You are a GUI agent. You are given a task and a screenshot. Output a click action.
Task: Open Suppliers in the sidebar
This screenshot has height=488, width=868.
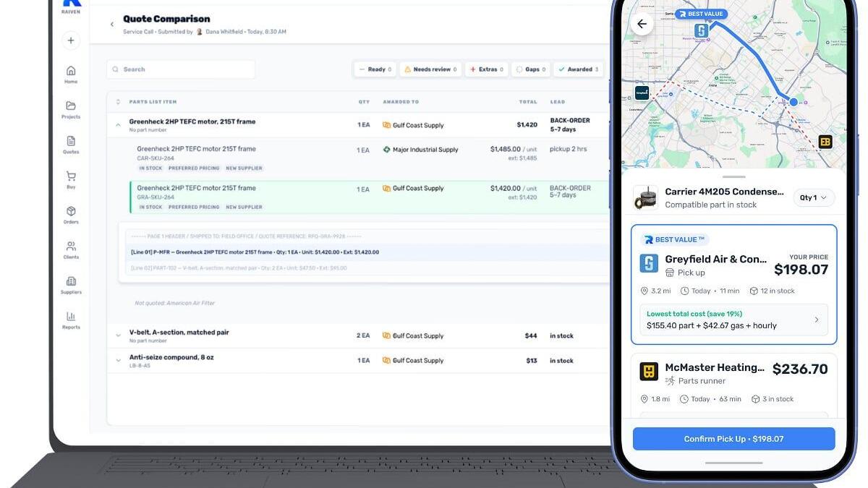pyautogui.click(x=71, y=285)
